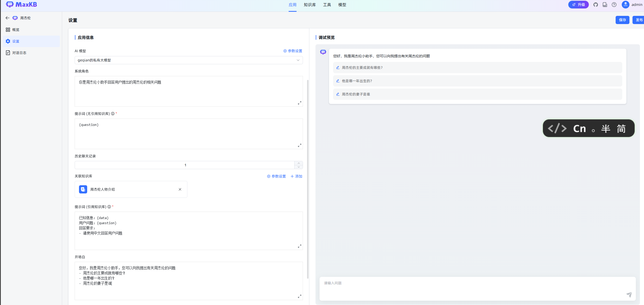
Task: Click the back arrow beside 周杰伦
Action: click(x=7, y=18)
